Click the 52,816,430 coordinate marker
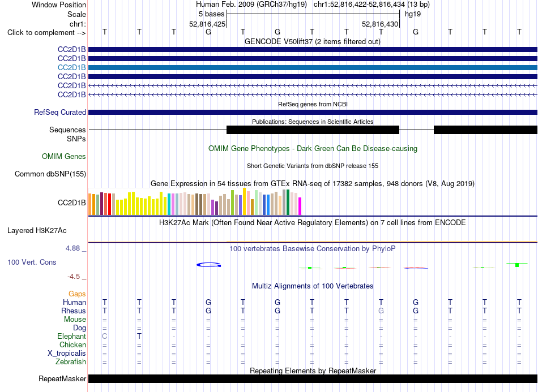The height and width of the screenshot is (392, 538). [x=380, y=24]
